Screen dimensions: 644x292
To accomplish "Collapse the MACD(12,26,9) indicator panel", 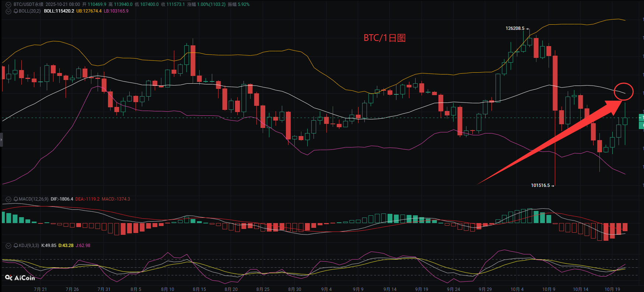I will [x=8, y=199].
